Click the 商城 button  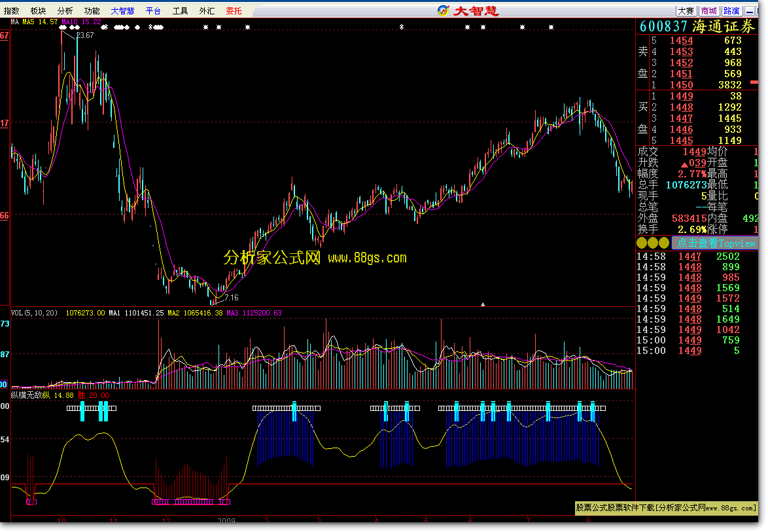tap(708, 10)
